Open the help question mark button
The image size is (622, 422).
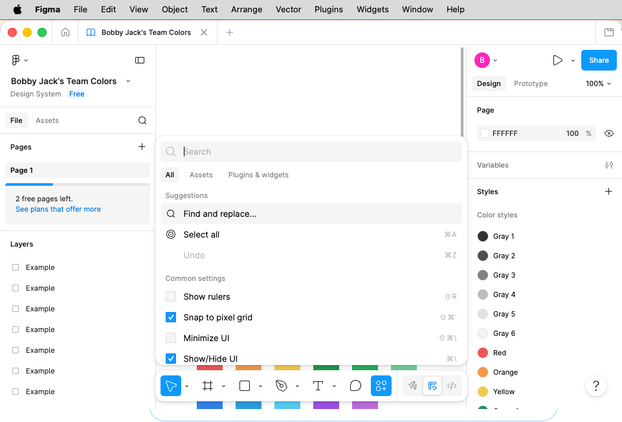tap(596, 386)
